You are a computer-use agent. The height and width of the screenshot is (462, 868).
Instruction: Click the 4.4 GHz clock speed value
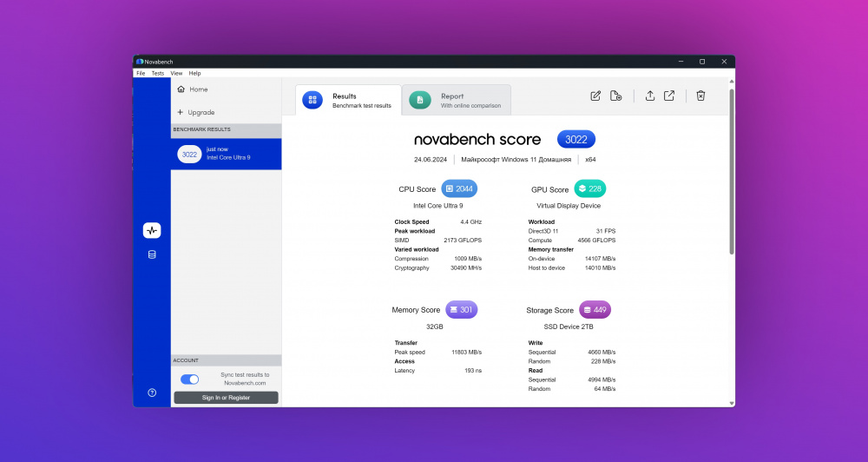click(x=471, y=222)
